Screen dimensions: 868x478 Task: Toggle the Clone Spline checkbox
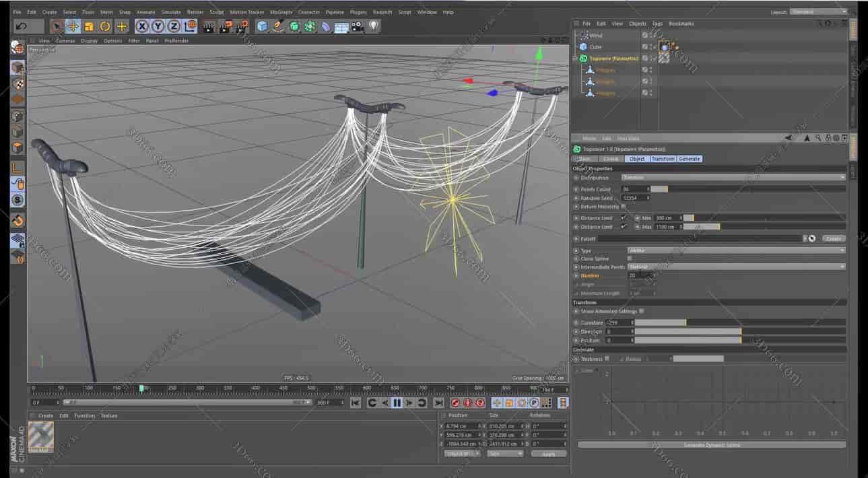point(630,259)
